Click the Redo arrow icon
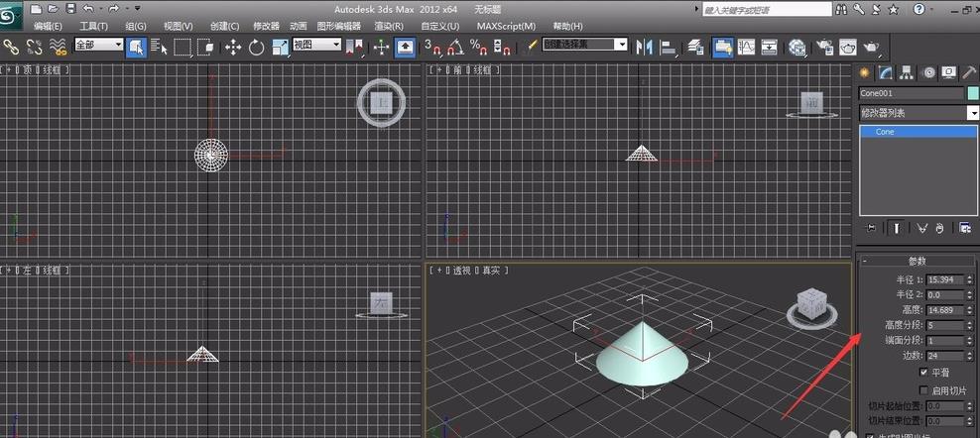The height and width of the screenshot is (438, 980). 113,9
